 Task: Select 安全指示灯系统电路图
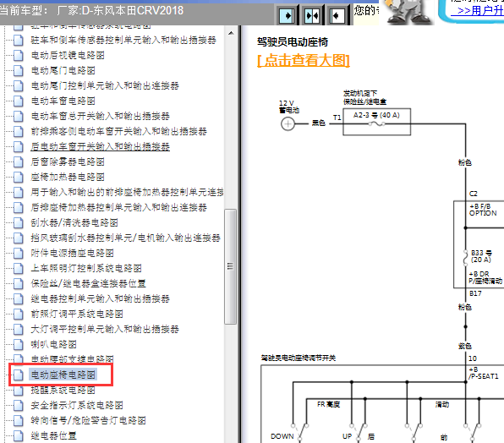(77, 405)
